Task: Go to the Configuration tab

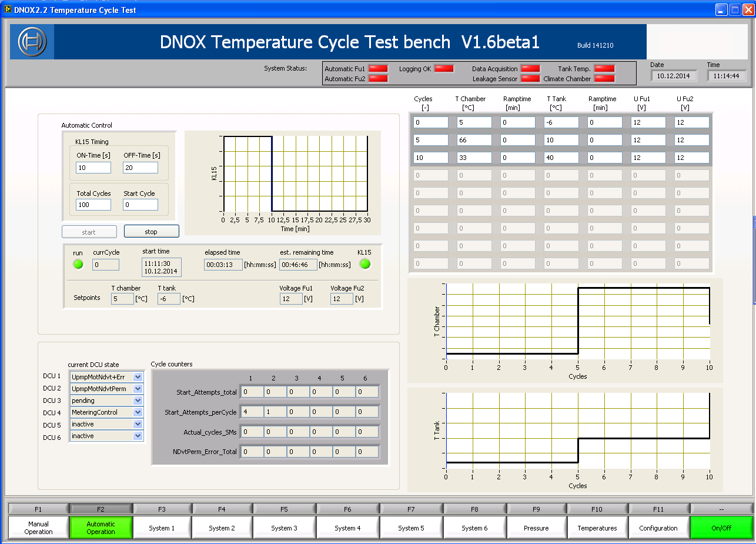Action: click(x=658, y=528)
